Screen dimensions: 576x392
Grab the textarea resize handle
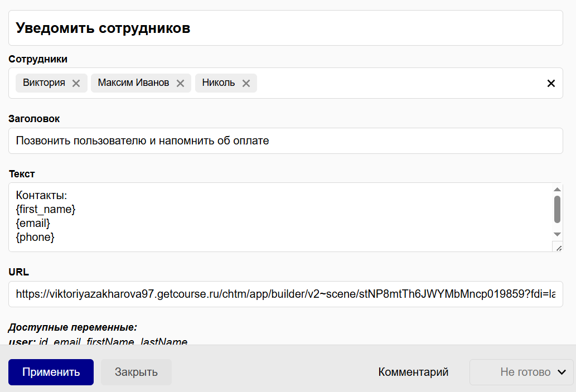[558, 248]
